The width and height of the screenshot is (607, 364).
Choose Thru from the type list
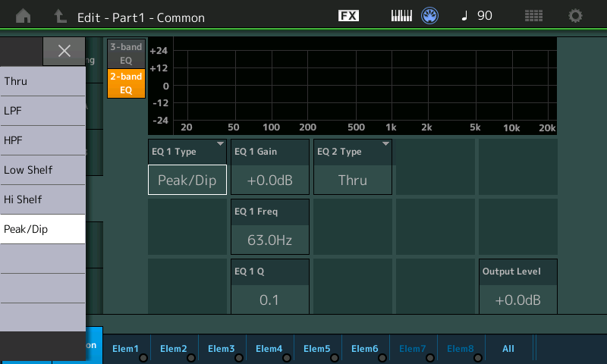tap(42, 81)
